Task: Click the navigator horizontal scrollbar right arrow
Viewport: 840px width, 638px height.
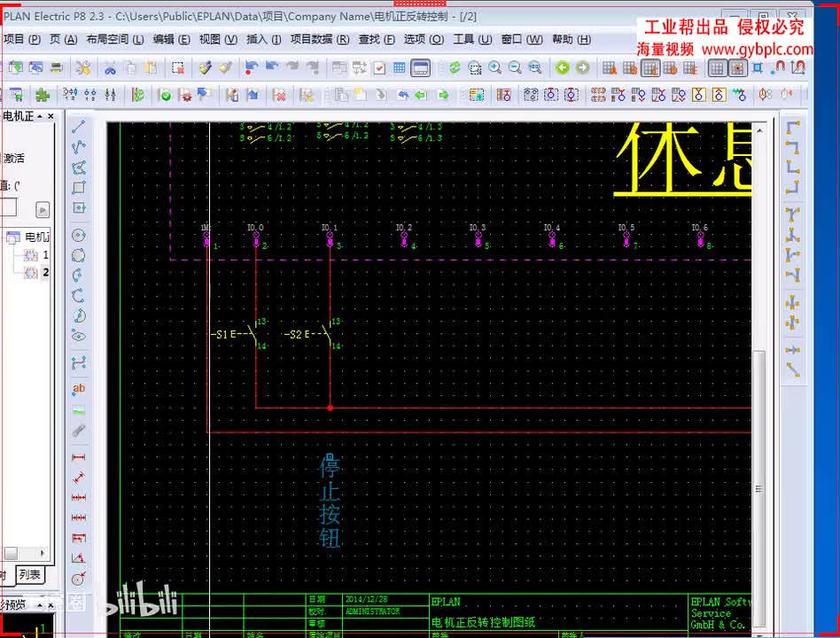Action: pyautogui.click(x=43, y=553)
